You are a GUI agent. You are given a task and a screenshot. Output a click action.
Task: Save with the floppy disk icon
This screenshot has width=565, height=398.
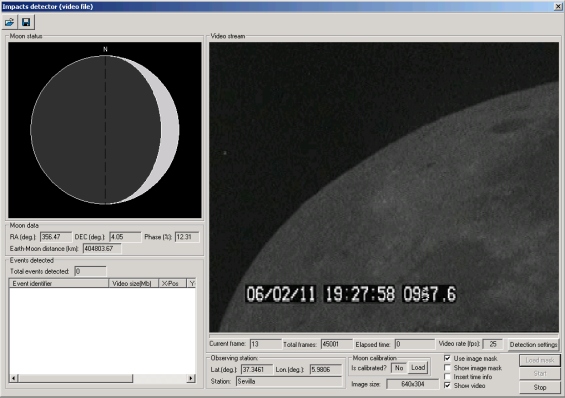coord(26,22)
